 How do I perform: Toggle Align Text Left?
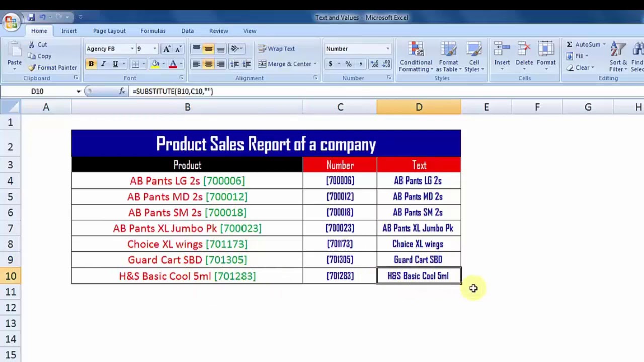196,64
